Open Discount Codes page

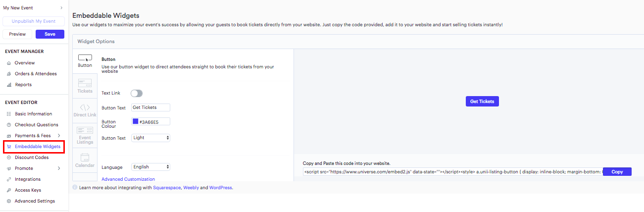(x=32, y=158)
